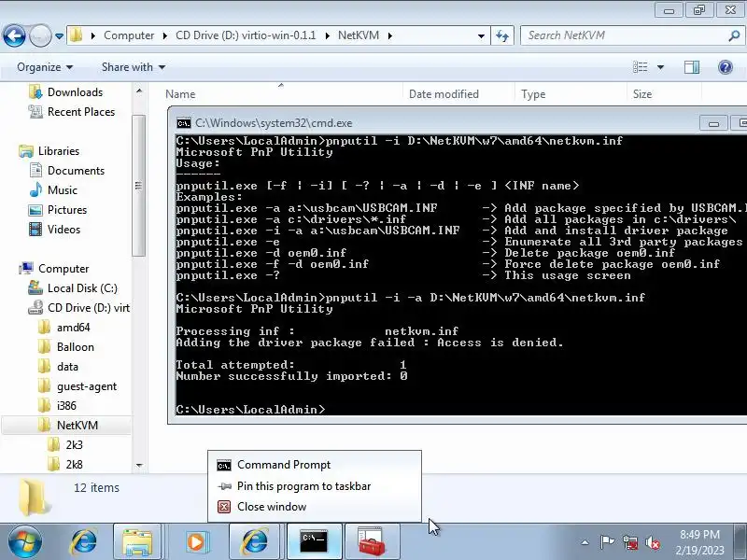Click the Command Prompt taskbar button
Viewport: 747px width, 560px height.
click(314, 542)
